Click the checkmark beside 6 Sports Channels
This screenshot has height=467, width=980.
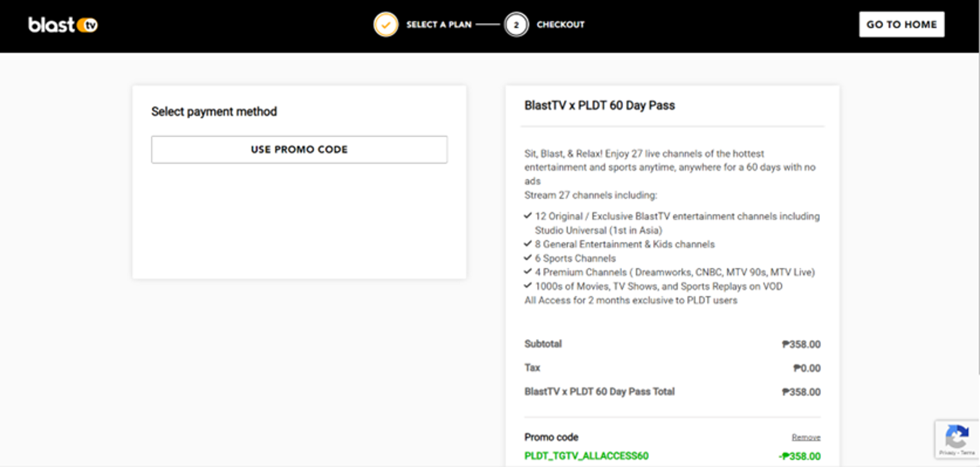click(x=528, y=258)
